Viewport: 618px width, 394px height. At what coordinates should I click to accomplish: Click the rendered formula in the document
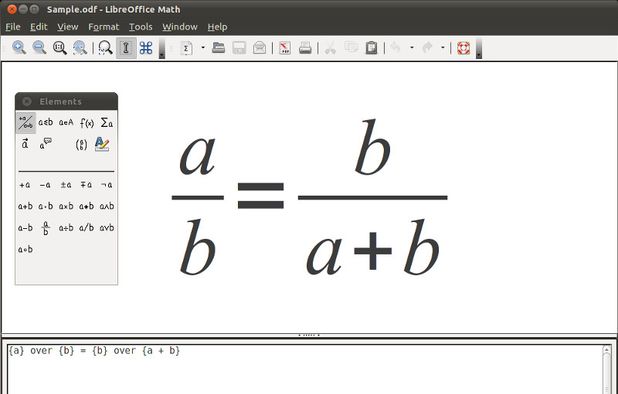[x=309, y=197]
